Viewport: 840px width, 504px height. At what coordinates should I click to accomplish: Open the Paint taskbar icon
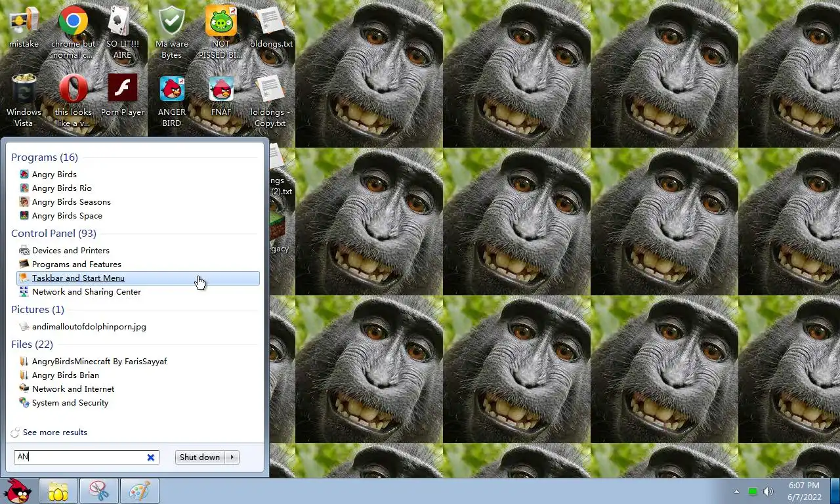[x=139, y=491]
